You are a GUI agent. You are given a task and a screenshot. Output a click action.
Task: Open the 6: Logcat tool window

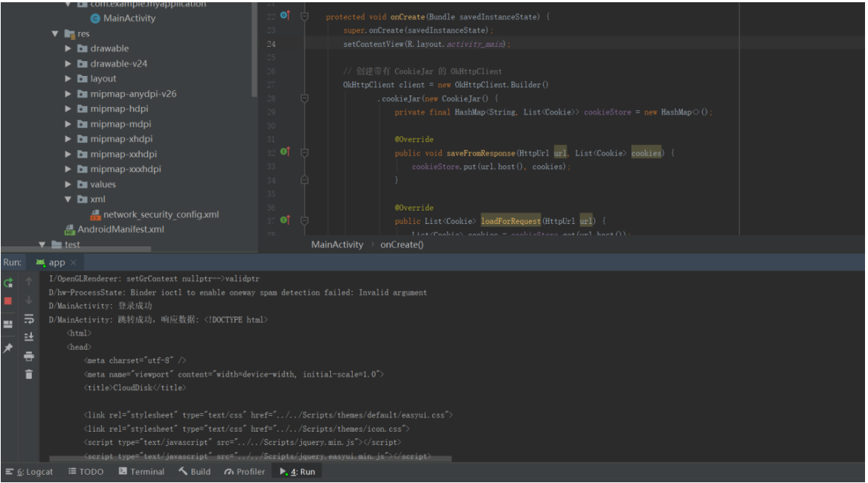coord(29,472)
